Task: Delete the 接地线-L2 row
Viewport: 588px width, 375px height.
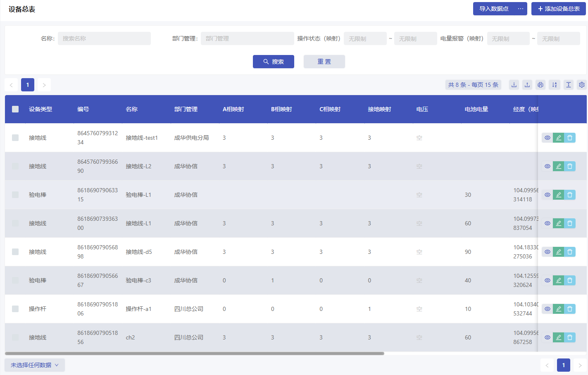Action: (x=570, y=166)
